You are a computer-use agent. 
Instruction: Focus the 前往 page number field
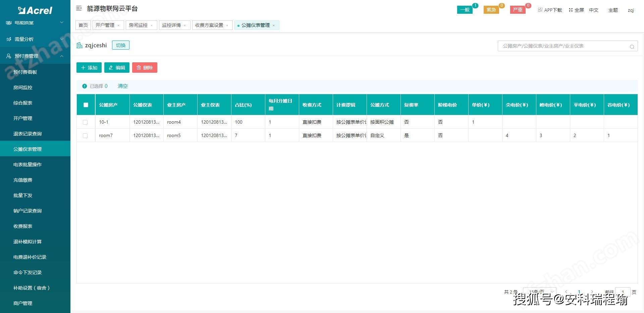tap(623, 292)
